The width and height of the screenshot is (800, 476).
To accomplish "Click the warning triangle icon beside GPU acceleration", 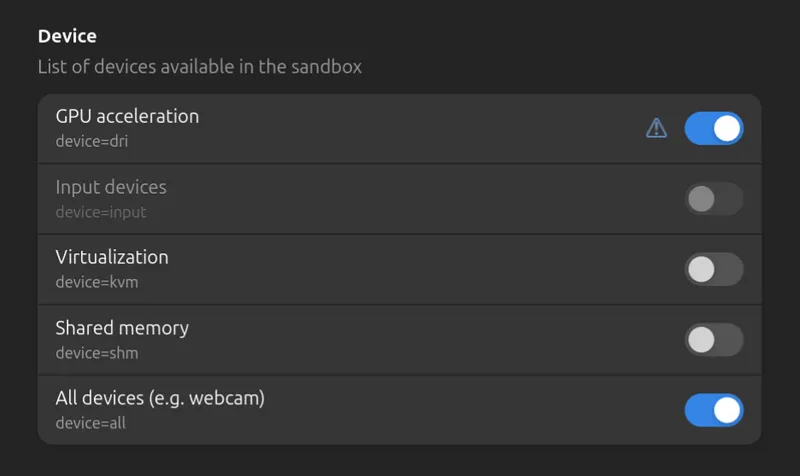I will [x=656, y=128].
